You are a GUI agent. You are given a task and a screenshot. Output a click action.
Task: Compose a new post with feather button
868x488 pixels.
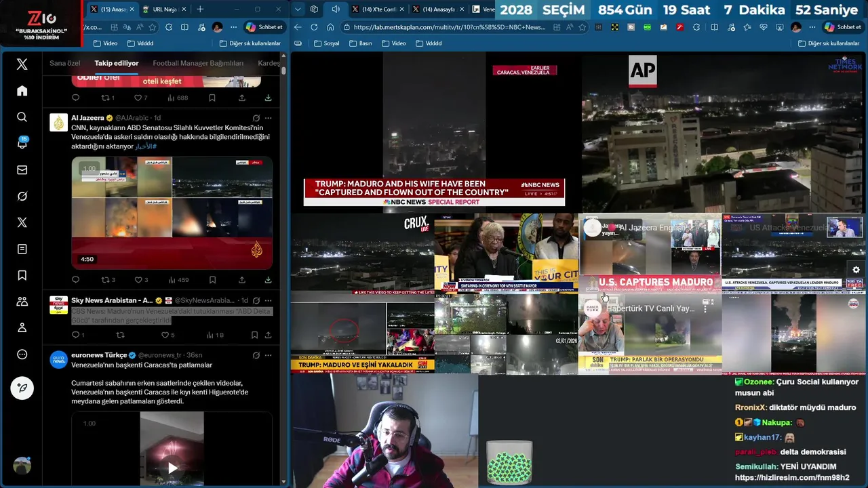22,388
